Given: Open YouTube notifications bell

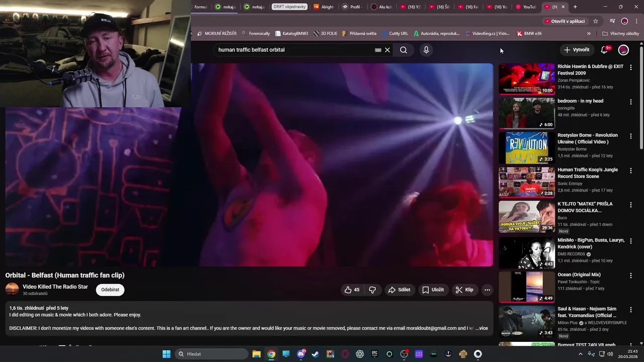Looking at the screenshot, I should click(605, 50).
